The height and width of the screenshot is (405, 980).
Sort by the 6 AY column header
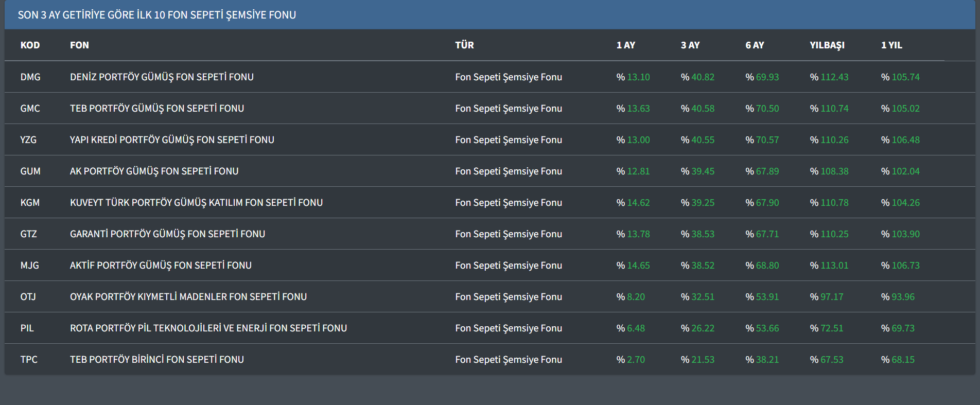point(755,45)
